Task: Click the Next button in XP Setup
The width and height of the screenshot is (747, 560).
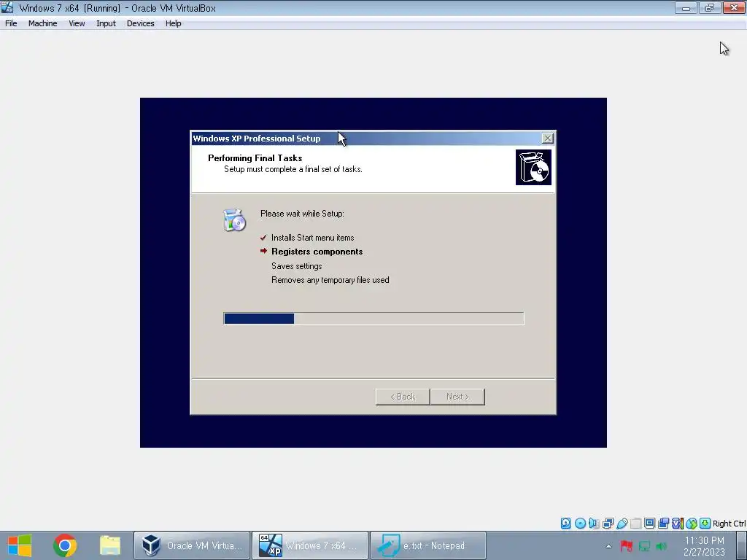Action: pyautogui.click(x=457, y=397)
